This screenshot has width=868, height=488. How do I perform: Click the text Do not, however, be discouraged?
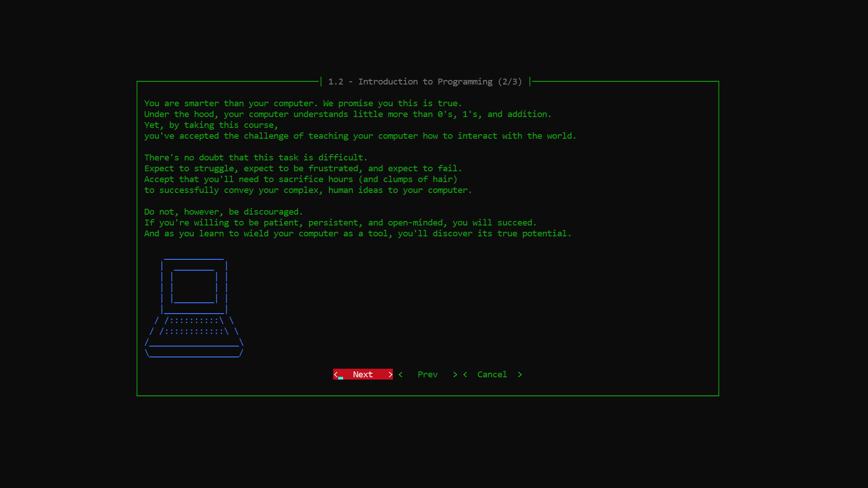coord(223,211)
